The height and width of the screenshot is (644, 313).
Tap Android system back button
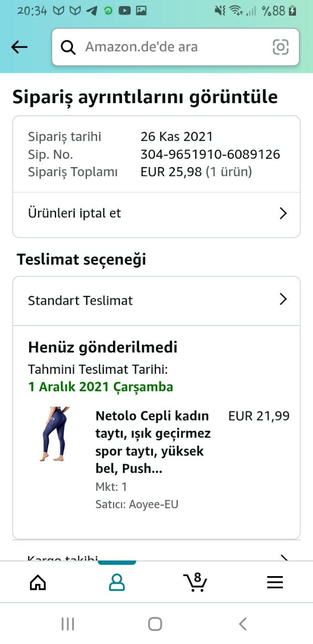point(243,624)
